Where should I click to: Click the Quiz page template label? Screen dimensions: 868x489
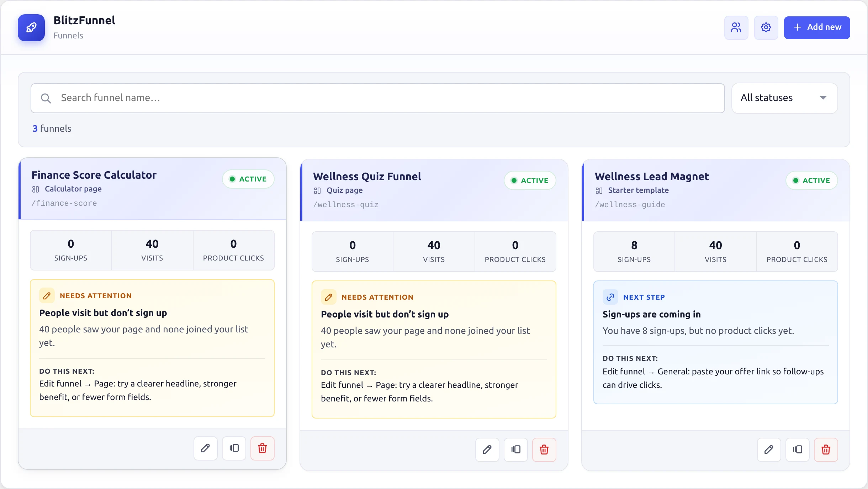tap(344, 190)
